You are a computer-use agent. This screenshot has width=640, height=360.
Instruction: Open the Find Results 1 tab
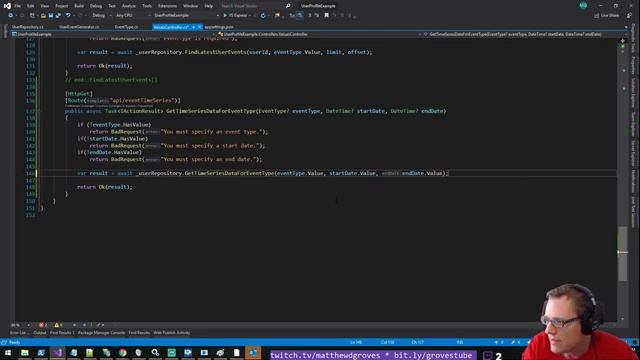click(x=62, y=333)
